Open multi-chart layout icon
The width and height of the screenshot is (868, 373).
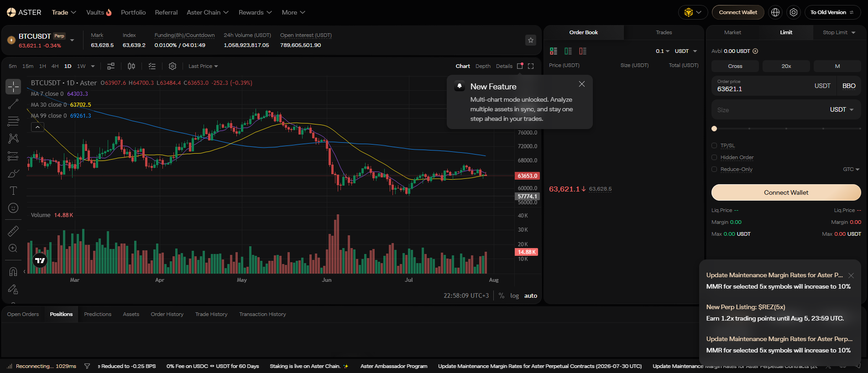[520, 66]
